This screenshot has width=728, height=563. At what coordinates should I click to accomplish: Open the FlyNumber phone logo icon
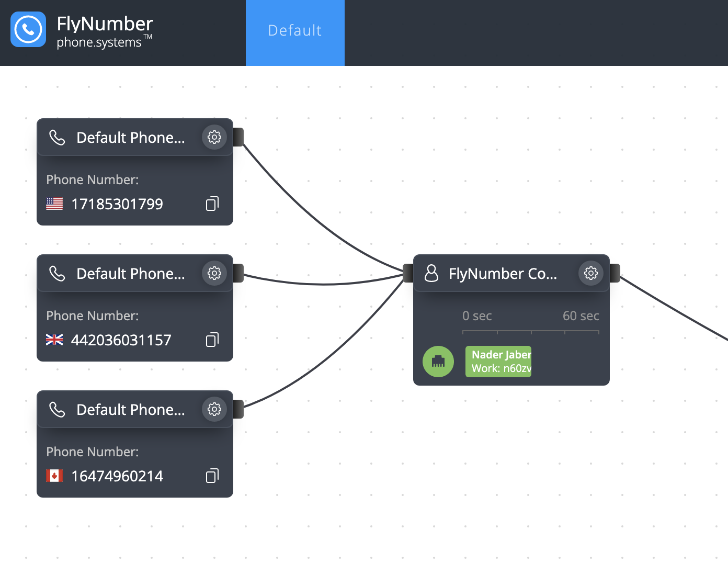click(28, 29)
